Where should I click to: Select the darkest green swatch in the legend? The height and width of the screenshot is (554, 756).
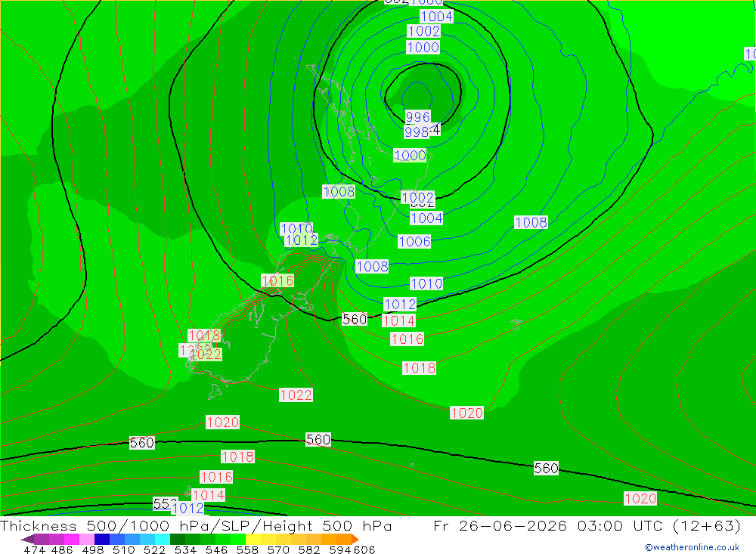pyautogui.click(x=178, y=539)
